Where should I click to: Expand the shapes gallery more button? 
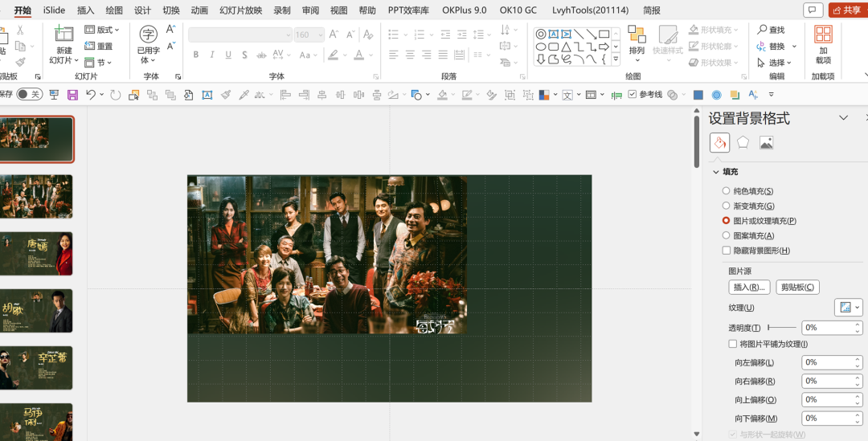(616, 58)
